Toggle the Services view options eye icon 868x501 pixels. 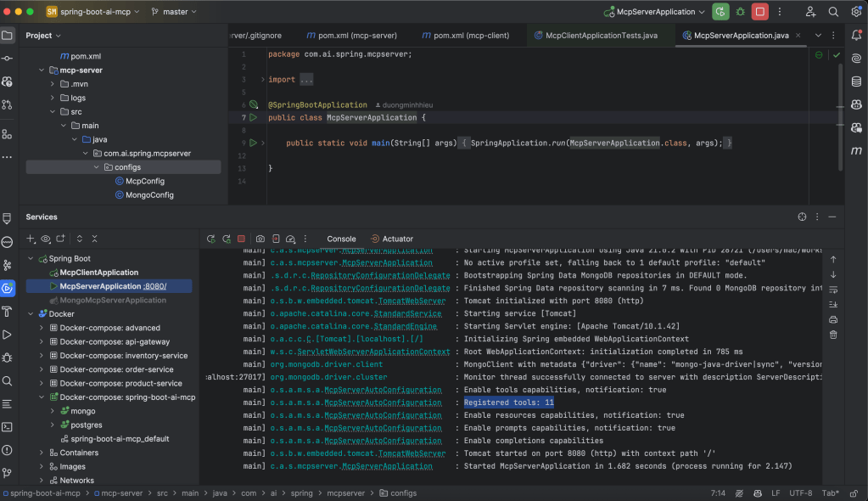coord(46,239)
